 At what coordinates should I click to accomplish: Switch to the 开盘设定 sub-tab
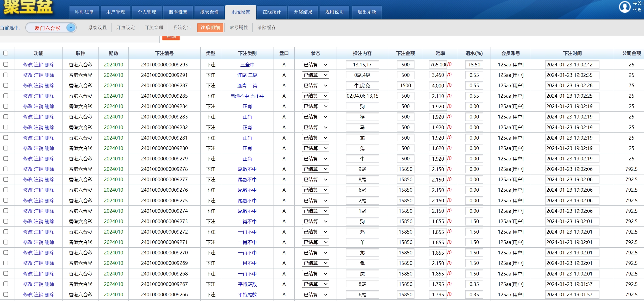coord(126,28)
